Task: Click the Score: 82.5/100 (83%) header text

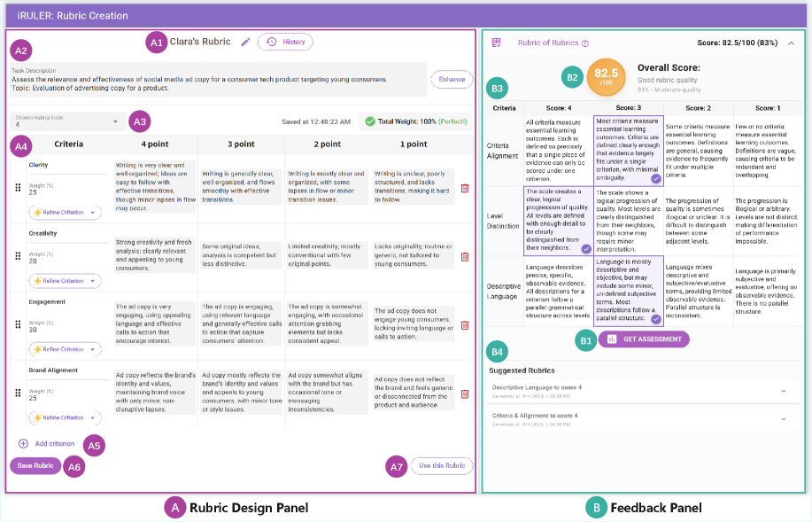Action: 737,43
